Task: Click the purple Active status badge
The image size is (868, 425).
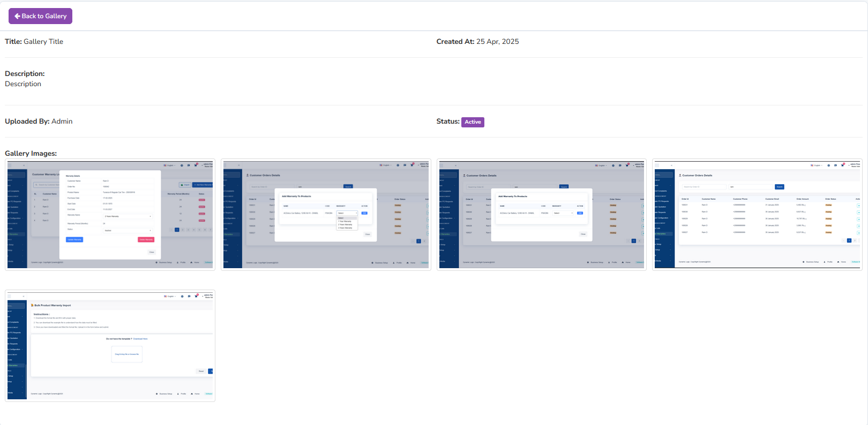Action: point(473,122)
